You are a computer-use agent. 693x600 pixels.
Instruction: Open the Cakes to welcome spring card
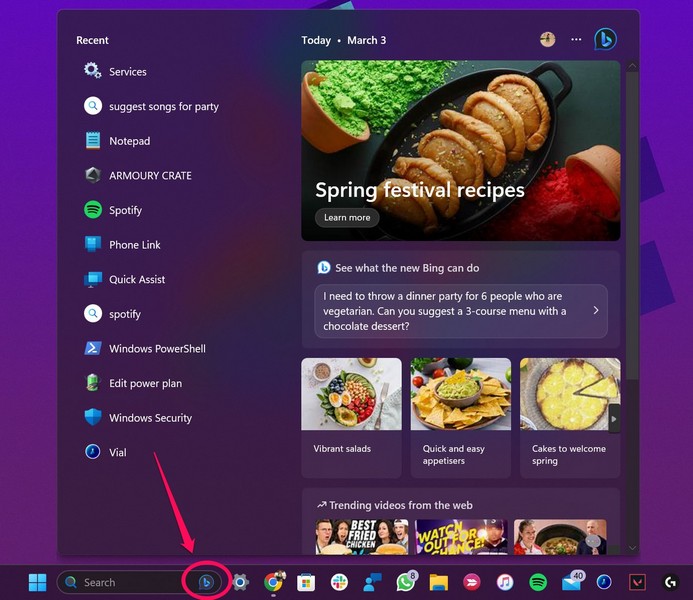point(570,418)
